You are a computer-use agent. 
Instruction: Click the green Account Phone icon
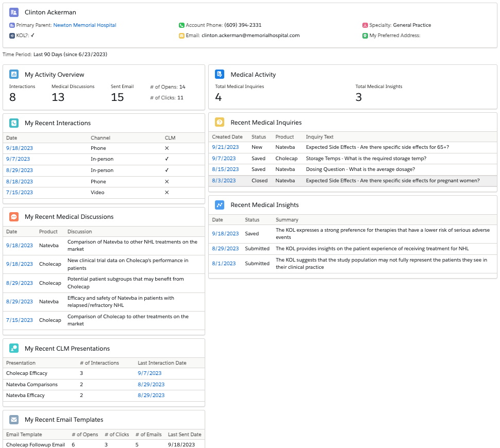click(x=181, y=24)
